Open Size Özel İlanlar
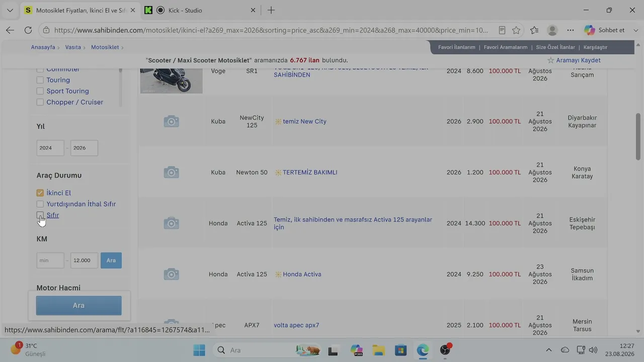The image size is (644, 362). tap(555, 47)
